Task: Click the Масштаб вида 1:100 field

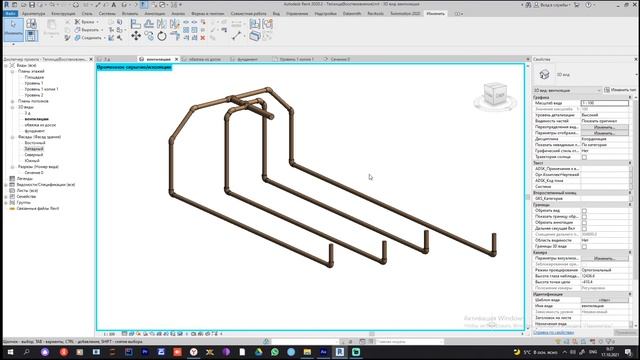Action: (604, 103)
